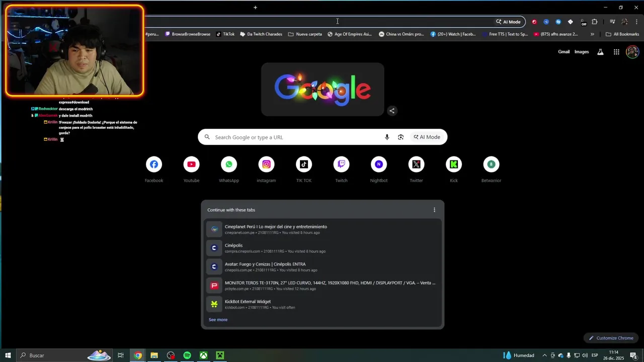The width and height of the screenshot is (644, 362).
Task: Open the media control icon in Chrome toolbar
Action: click(x=612, y=22)
